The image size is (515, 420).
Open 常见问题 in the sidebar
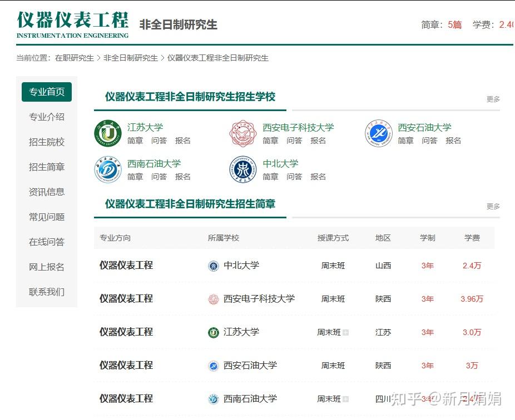pyautogui.click(x=47, y=217)
